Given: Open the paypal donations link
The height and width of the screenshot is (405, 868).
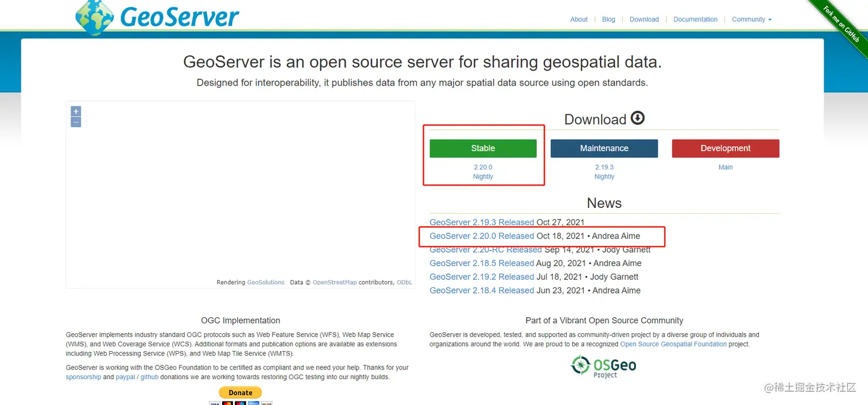Looking at the screenshot, I should point(125,377).
